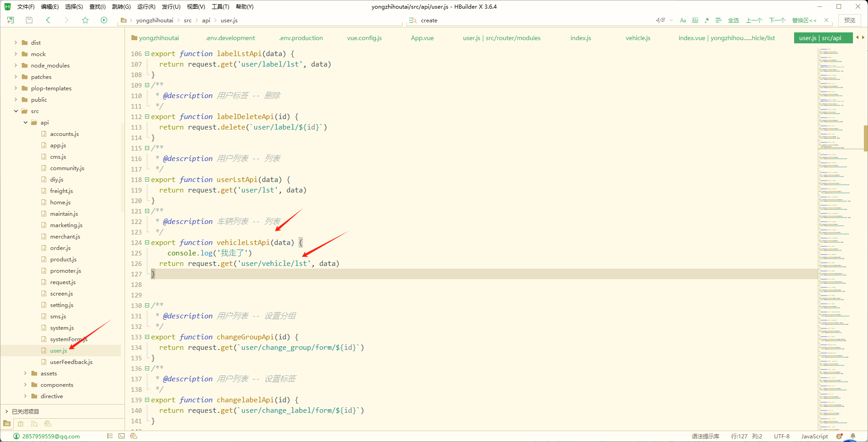Collapse the api folder
This screenshot has height=442, width=868.
tap(25, 122)
